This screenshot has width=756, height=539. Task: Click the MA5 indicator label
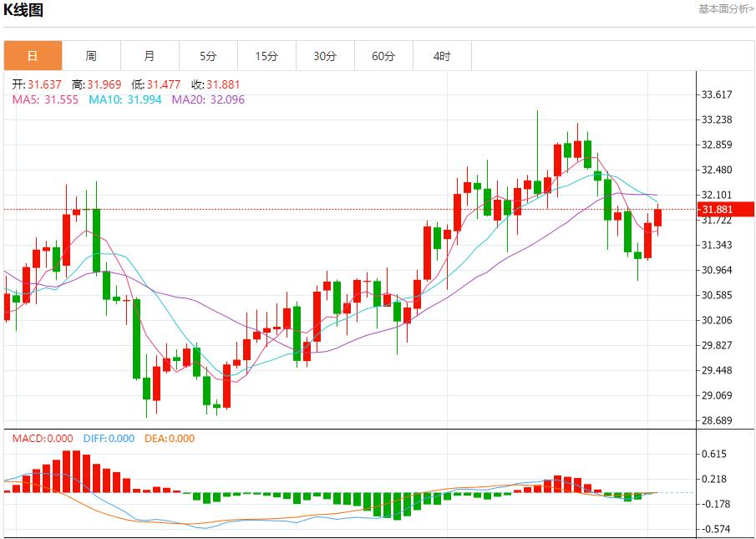coord(45,99)
